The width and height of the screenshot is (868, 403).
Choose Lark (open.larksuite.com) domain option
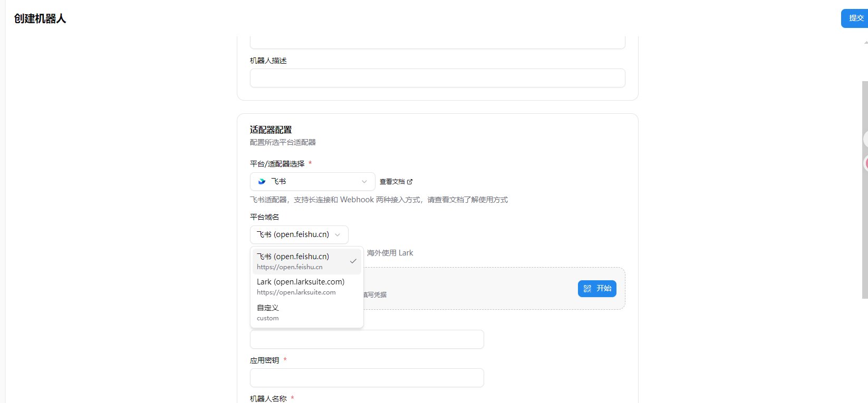307,287
